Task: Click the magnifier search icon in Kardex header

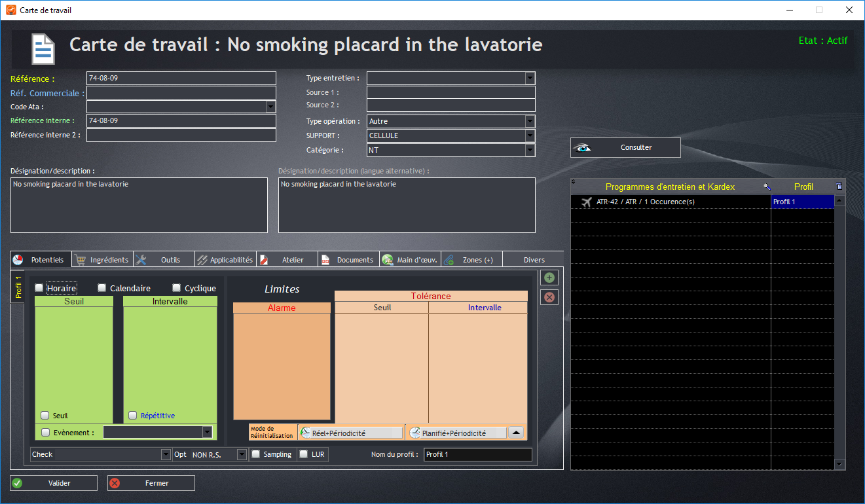Action: coord(767,187)
